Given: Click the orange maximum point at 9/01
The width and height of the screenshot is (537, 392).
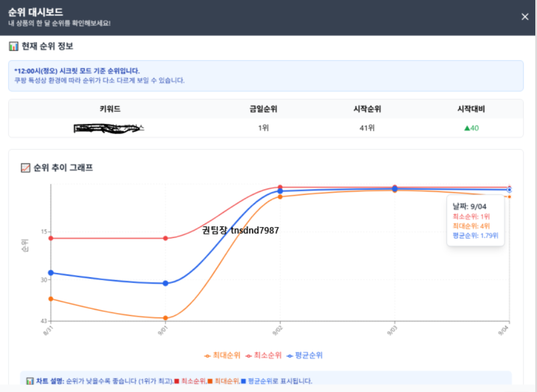Looking at the screenshot, I should tap(165, 318).
